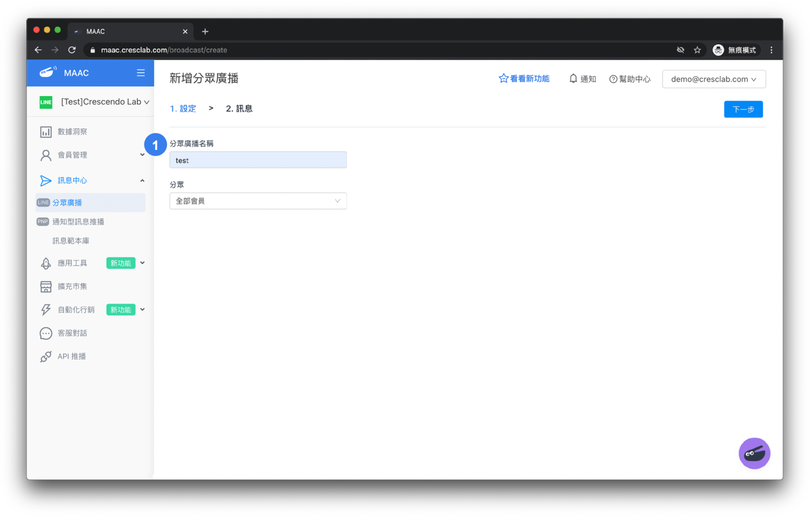Collapse the 訊息中心 submenu chevron

tap(143, 181)
